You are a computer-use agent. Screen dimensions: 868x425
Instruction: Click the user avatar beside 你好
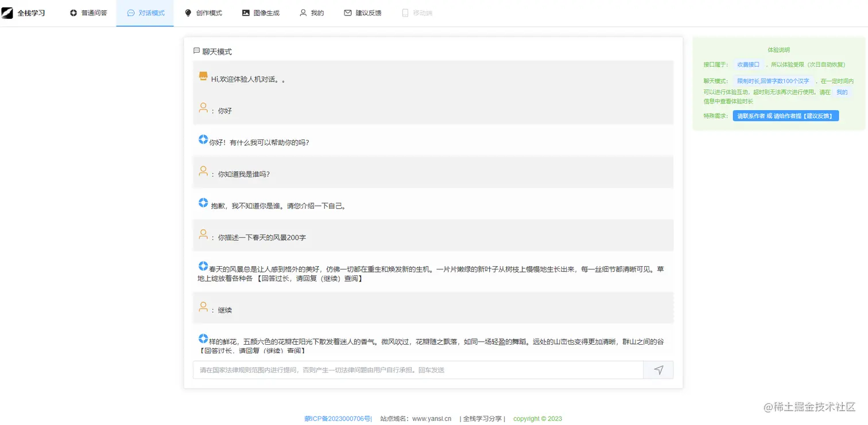203,107
